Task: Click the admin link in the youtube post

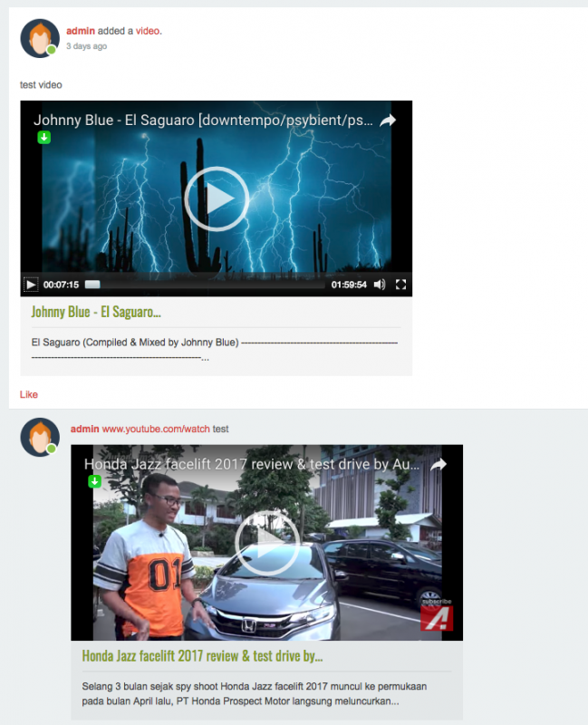Action: click(x=84, y=429)
